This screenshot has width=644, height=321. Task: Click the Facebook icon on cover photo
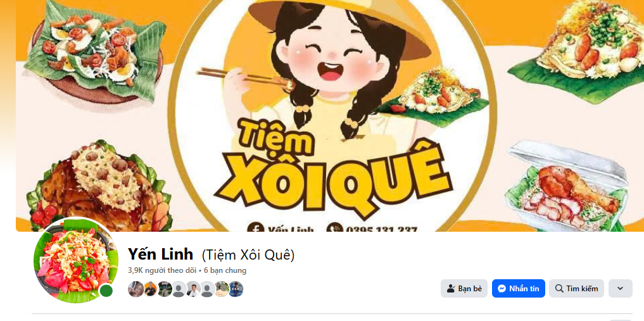point(255,227)
